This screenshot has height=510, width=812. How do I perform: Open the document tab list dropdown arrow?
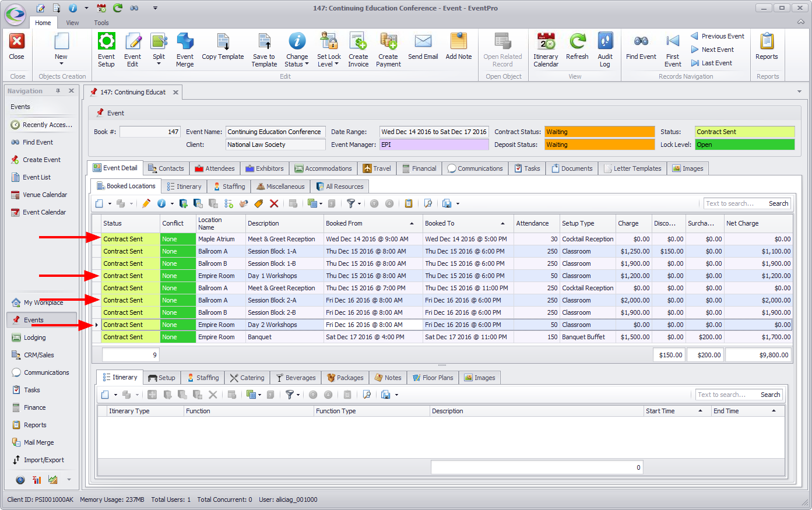click(x=799, y=92)
